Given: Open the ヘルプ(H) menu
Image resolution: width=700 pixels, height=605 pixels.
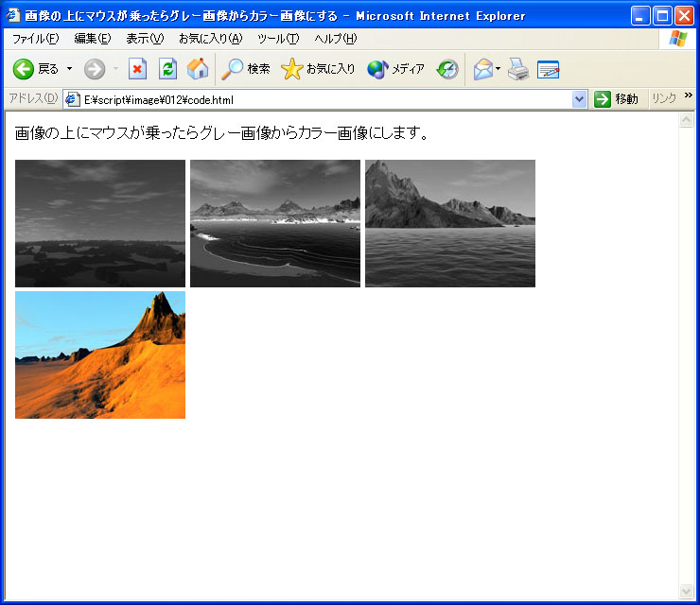Looking at the screenshot, I should 336,39.
